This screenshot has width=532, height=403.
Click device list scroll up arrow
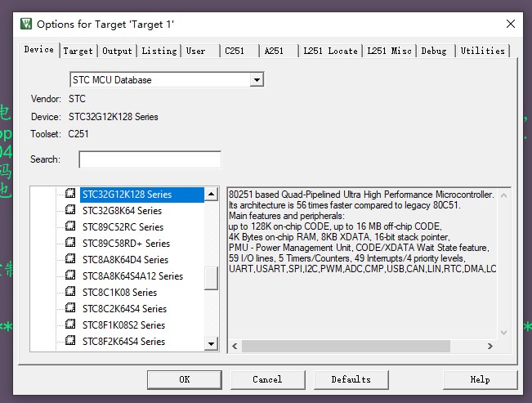pos(211,195)
